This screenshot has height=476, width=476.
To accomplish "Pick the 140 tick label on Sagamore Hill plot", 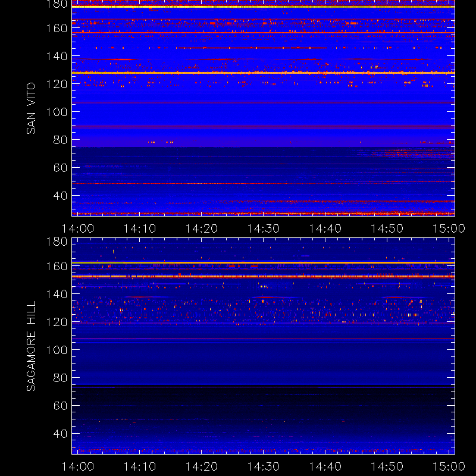I will [x=57, y=294].
